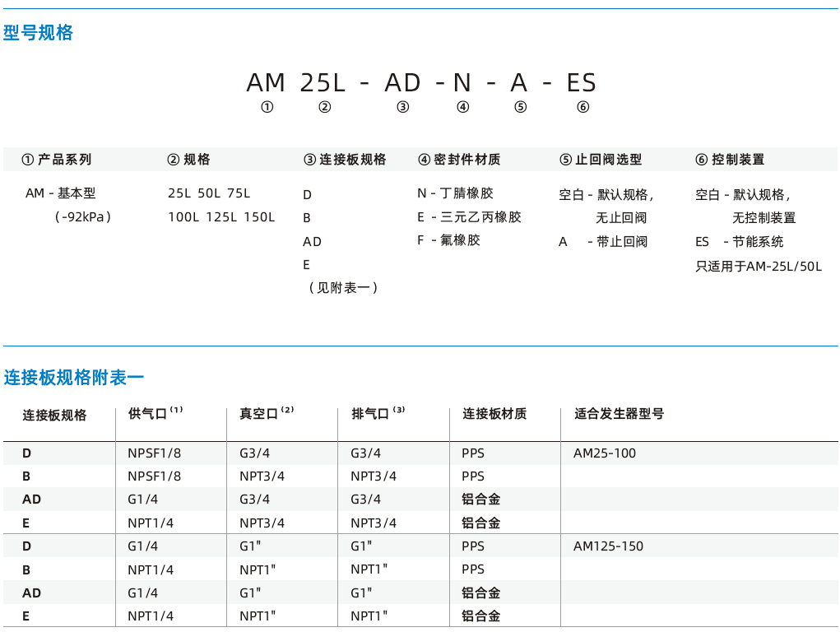Select the header ③ 连接板规格

(x=345, y=160)
